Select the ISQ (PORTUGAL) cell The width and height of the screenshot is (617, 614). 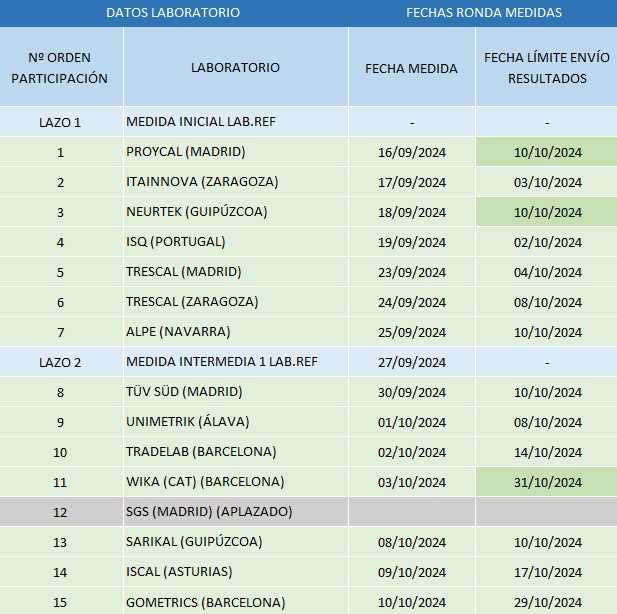[236, 242]
